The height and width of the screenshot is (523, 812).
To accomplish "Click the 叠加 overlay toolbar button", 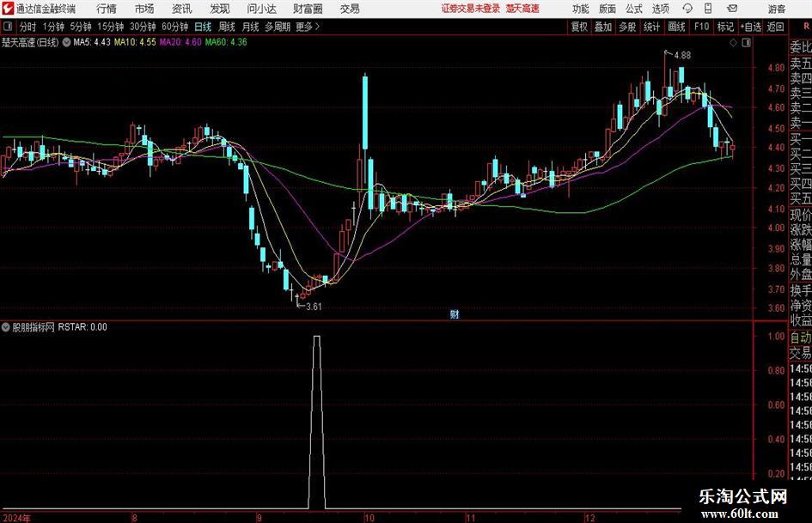I will [603, 27].
